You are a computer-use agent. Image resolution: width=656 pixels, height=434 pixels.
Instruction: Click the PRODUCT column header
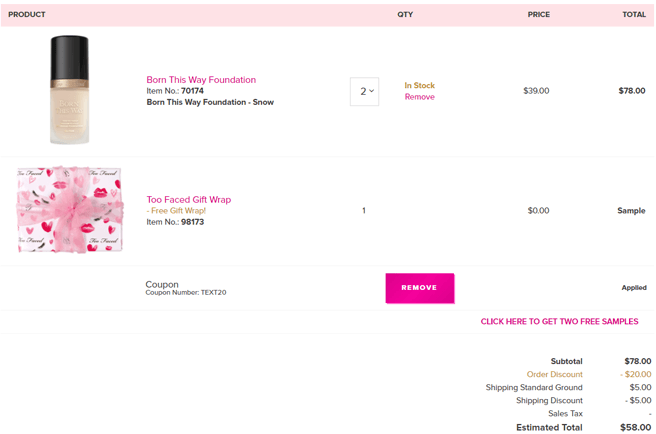pyautogui.click(x=27, y=15)
